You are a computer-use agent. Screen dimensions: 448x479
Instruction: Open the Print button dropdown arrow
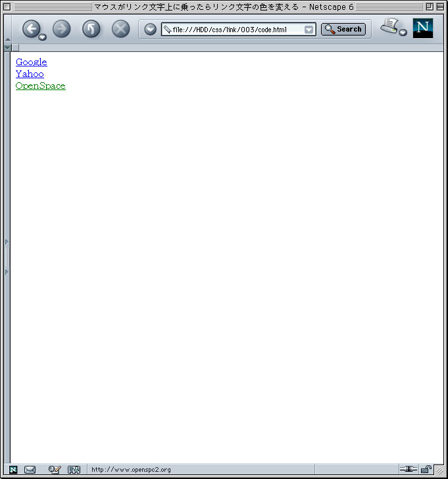403,32
